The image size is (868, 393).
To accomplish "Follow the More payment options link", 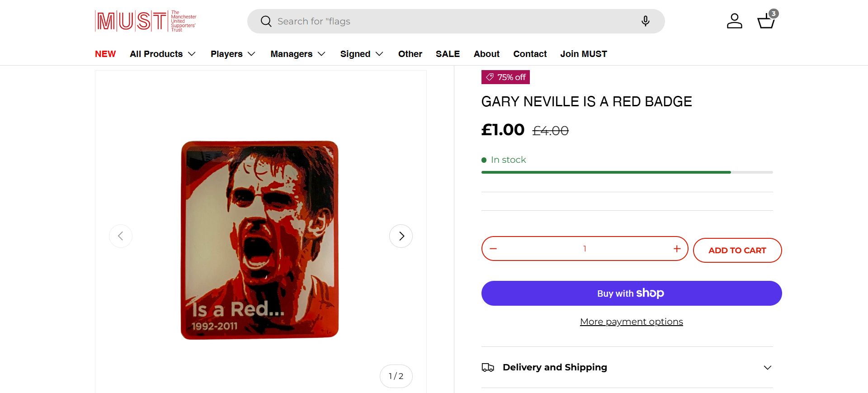I will pyautogui.click(x=631, y=322).
